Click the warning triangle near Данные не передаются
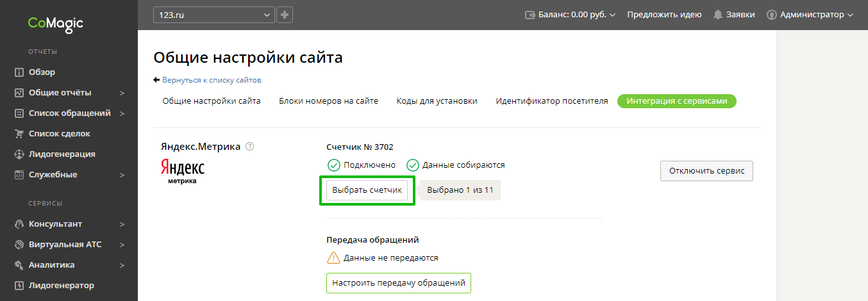 pos(333,257)
